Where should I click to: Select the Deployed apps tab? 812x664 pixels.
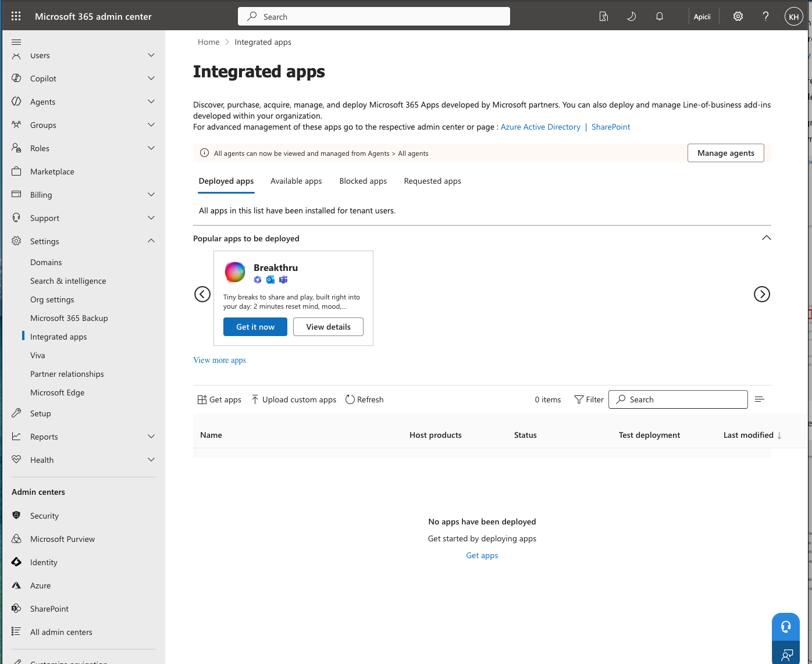(x=226, y=181)
